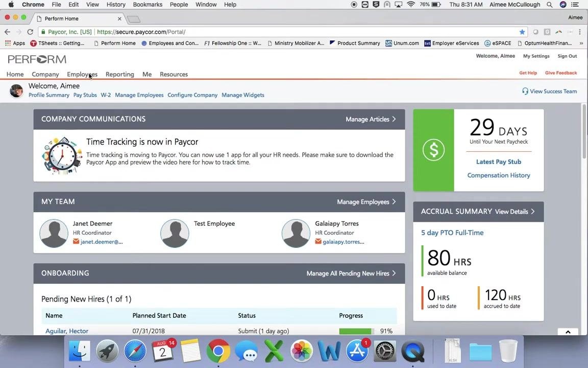Open the TSheets bookmark

click(x=57, y=43)
